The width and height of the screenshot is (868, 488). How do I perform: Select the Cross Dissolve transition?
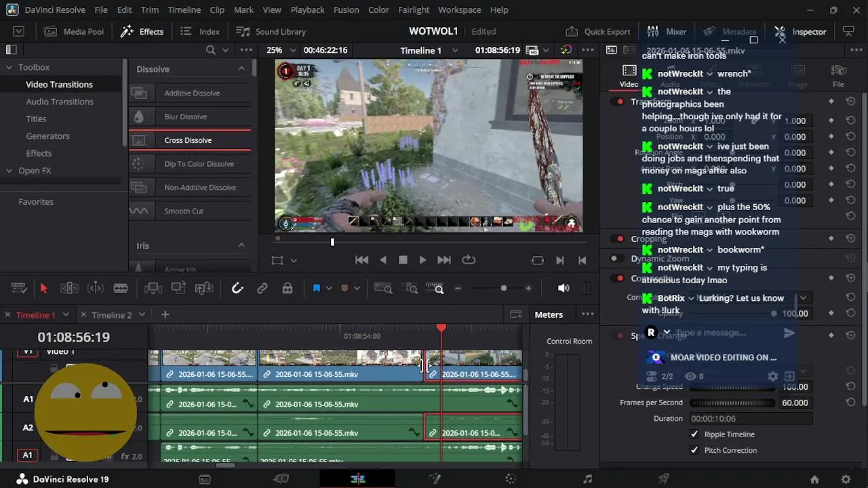pyautogui.click(x=190, y=140)
